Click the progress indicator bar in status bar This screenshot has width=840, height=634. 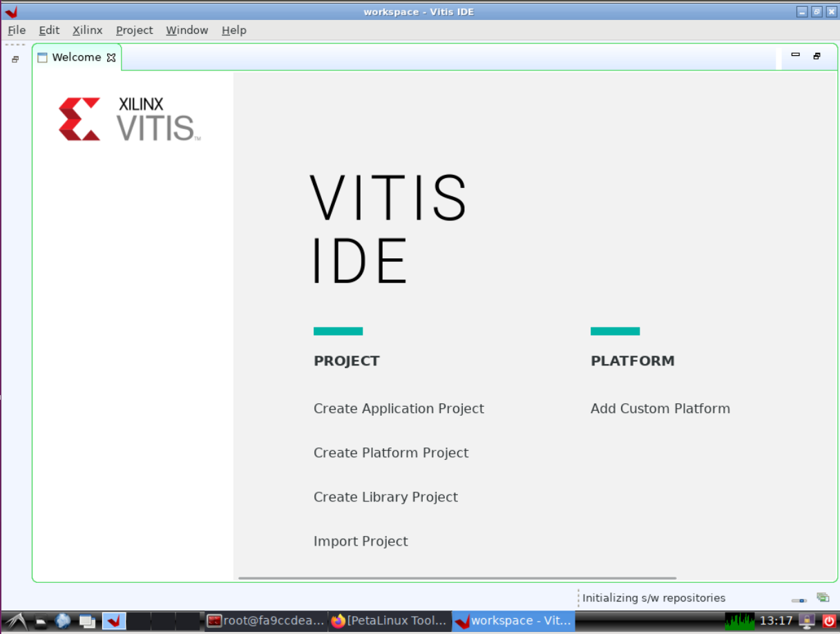[799, 600]
